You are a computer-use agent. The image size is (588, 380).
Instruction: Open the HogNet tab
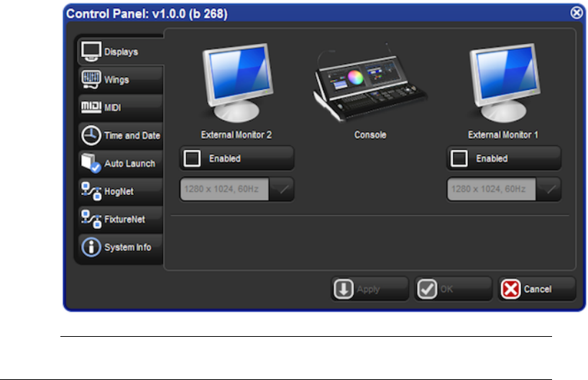121,191
